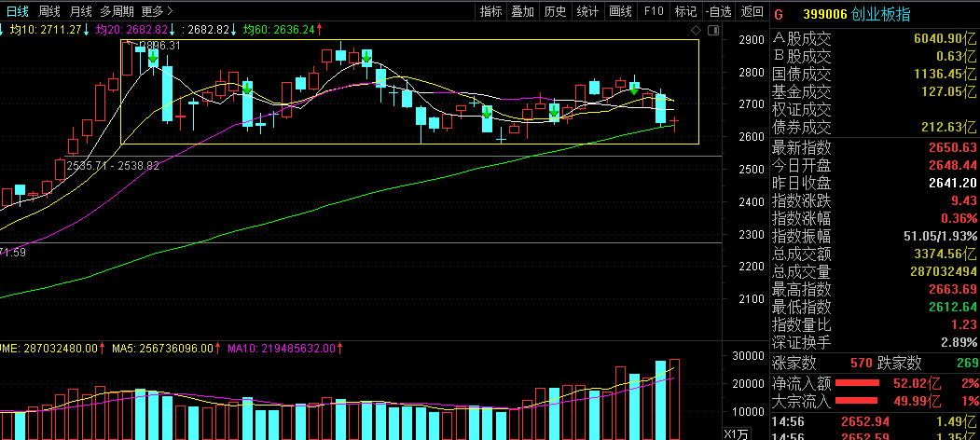Click the red bar next to 大宗流入
Image resolution: width=980 pixels, height=440 pixels.
point(858,401)
